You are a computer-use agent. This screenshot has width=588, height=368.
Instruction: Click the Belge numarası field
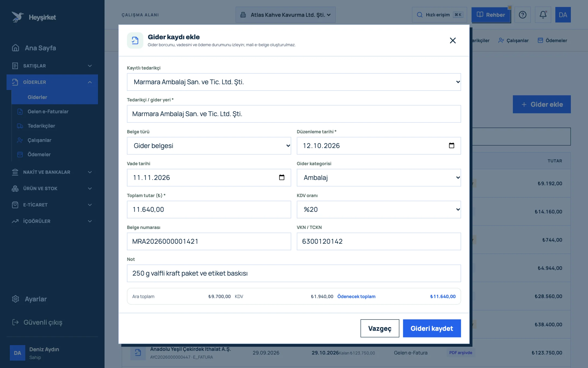209,242
